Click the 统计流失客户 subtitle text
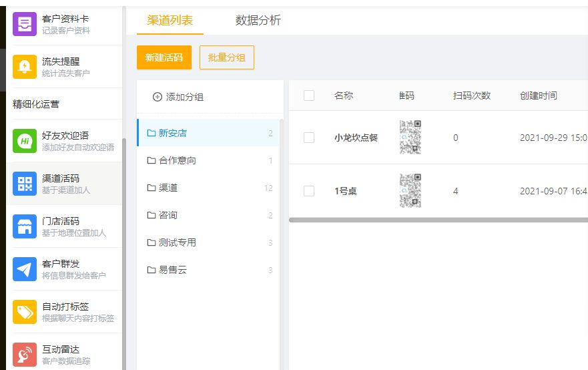 click(66, 73)
